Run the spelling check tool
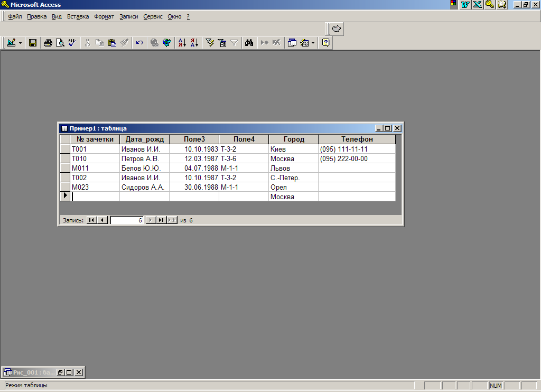541x392 pixels. point(72,43)
